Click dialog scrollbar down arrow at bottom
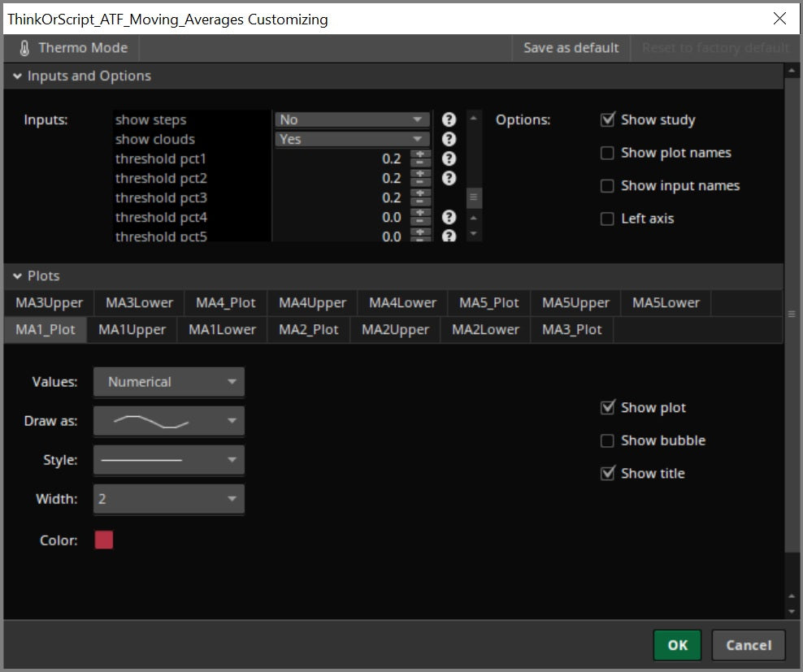Viewport: 803px width, 672px height. [792, 611]
